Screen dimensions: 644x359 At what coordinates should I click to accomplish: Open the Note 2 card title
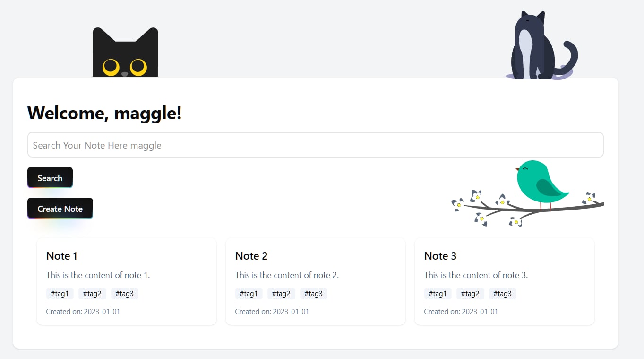pos(251,256)
